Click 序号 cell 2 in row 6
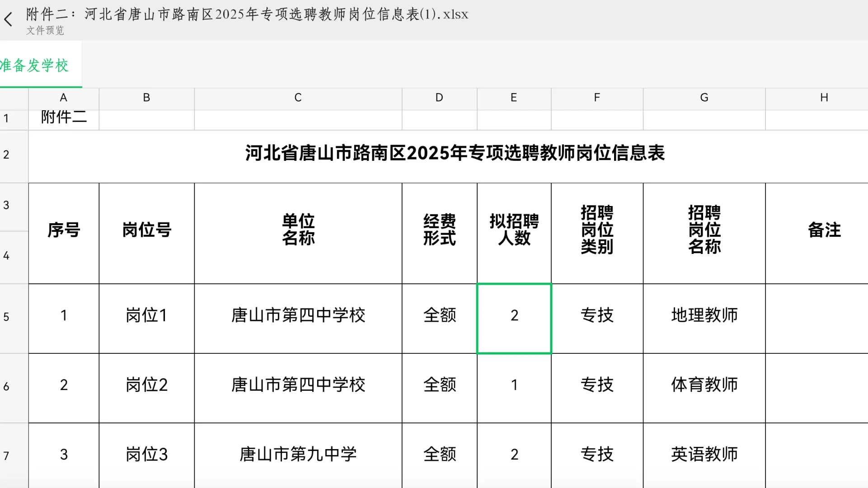This screenshot has height=488, width=868. tap(64, 388)
